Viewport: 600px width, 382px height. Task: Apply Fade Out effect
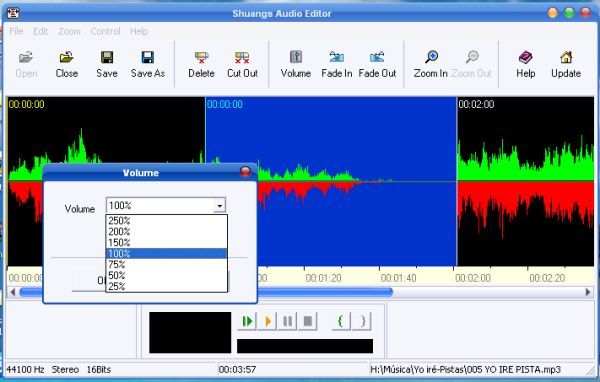(x=377, y=64)
